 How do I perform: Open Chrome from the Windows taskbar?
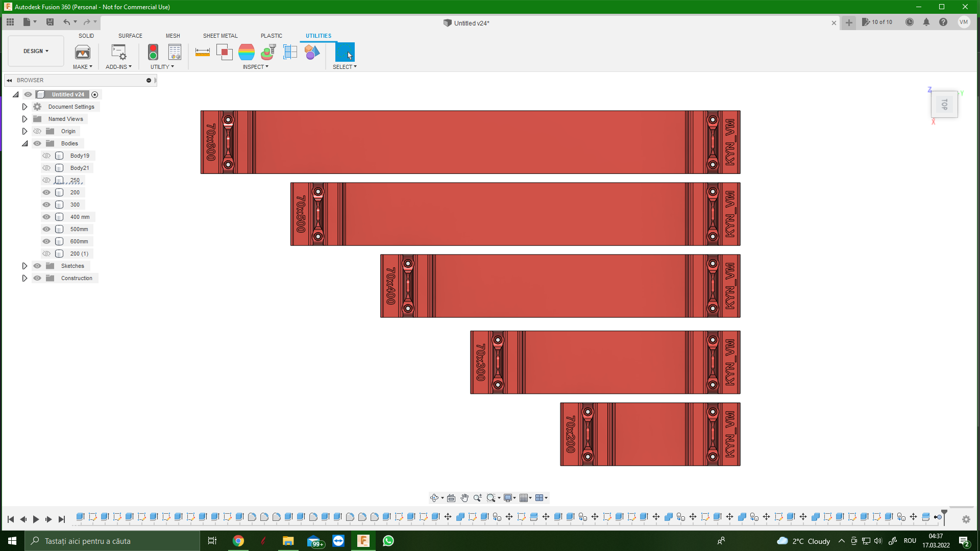[238, 541]
